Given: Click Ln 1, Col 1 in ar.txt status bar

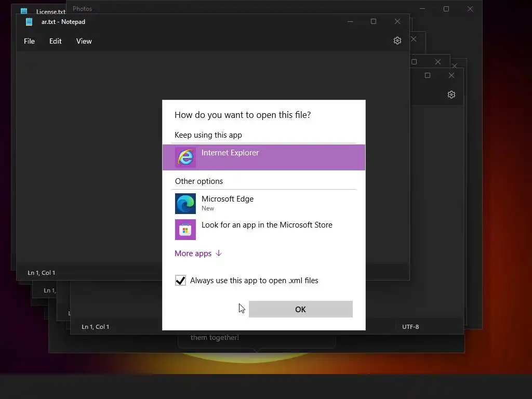Looking at the screenshot, I should [x=42, y=273].
